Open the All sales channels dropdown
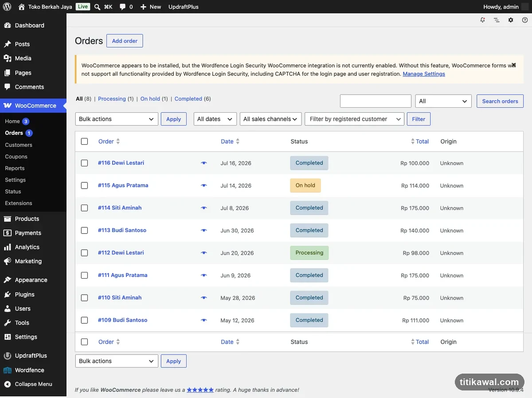 (271, 119)
